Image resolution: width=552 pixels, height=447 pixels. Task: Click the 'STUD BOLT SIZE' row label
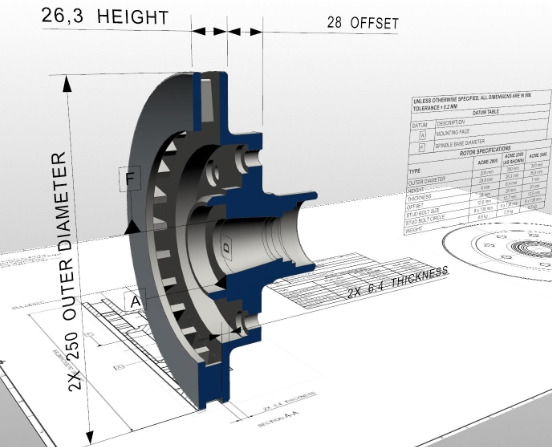click(422, 213)
